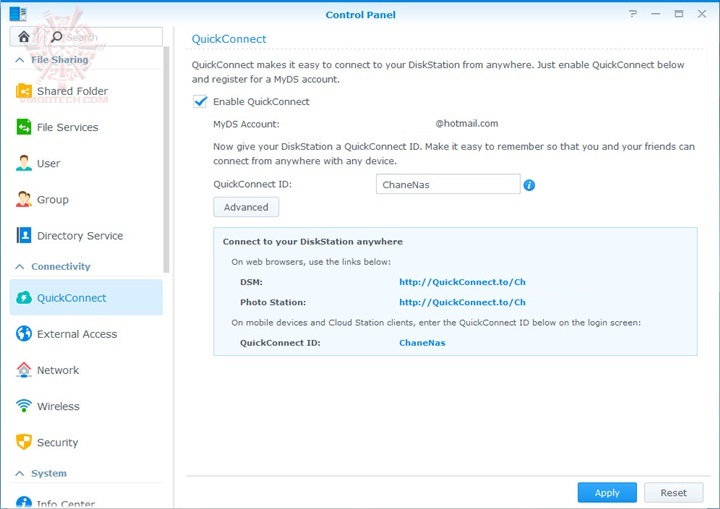720x509 pixels.
Task: Open Wireless settings
Action: click(x=57, y=406)
